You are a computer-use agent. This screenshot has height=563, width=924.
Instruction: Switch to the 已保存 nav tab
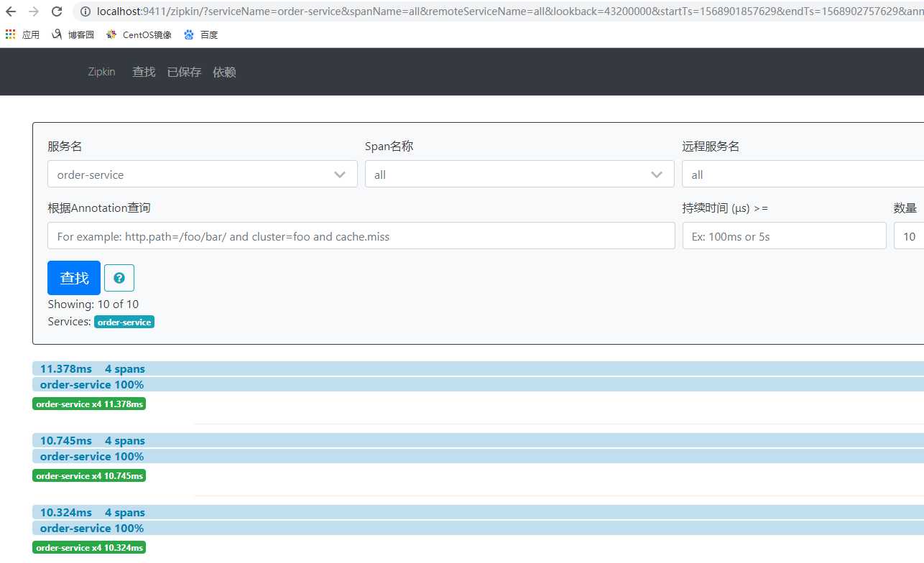click(x=184, y=72)
